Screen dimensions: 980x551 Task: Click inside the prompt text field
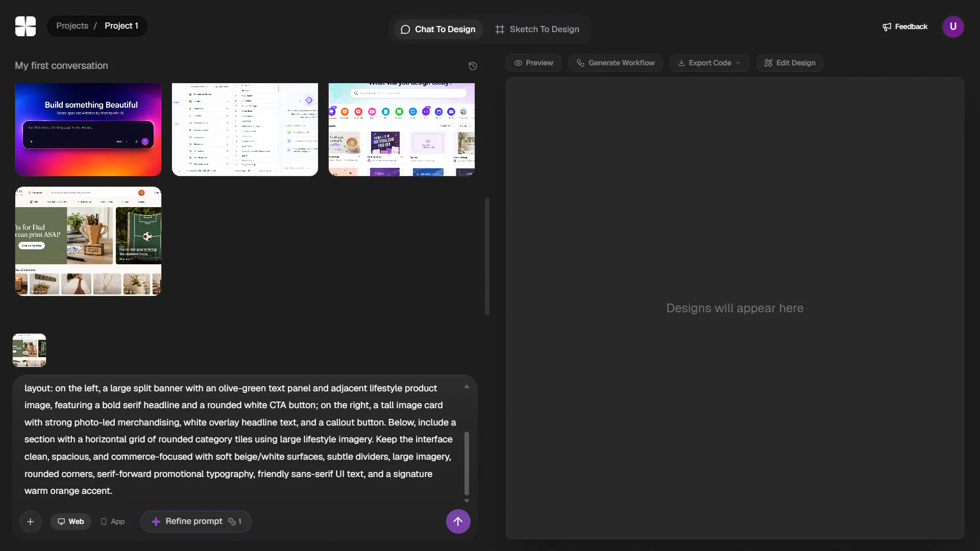pos(240,439)
